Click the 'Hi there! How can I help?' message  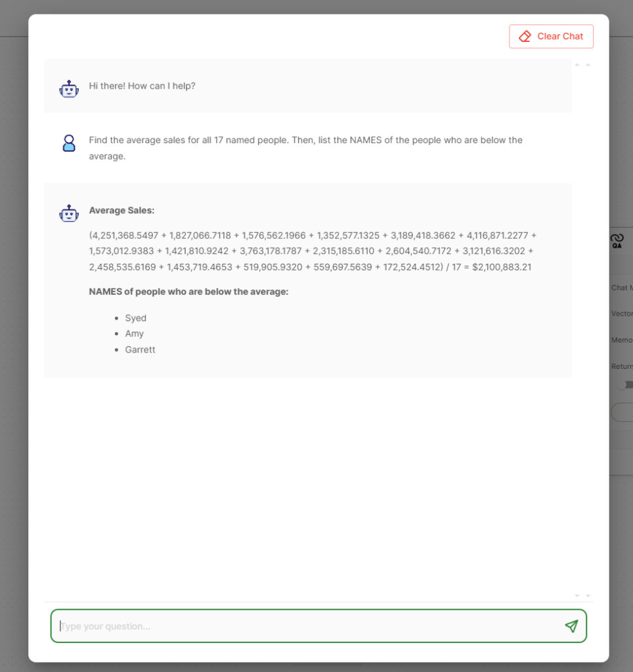point(142,86)
